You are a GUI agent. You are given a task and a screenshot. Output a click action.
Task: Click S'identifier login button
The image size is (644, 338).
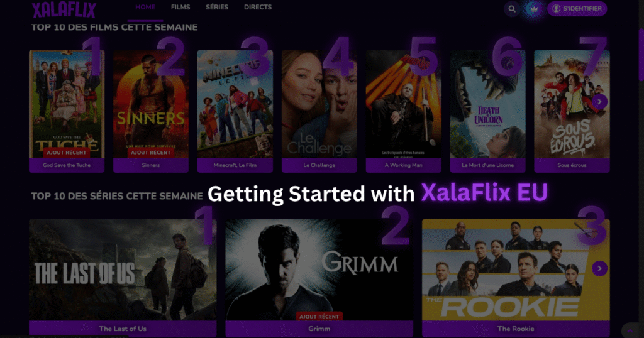click(577, 9)
